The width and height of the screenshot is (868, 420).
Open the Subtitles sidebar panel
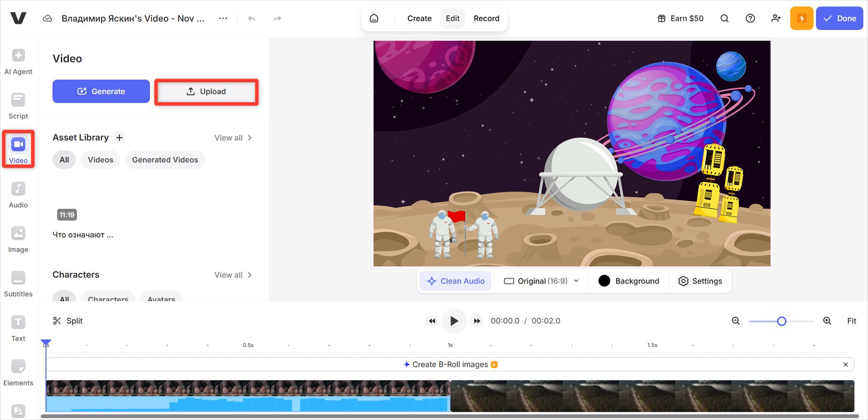coord(18,284)
